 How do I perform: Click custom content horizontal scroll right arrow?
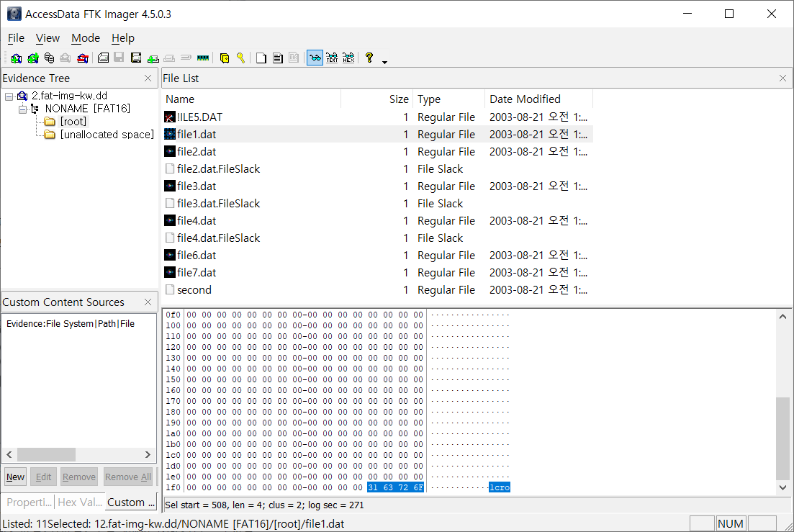[148, 454]
